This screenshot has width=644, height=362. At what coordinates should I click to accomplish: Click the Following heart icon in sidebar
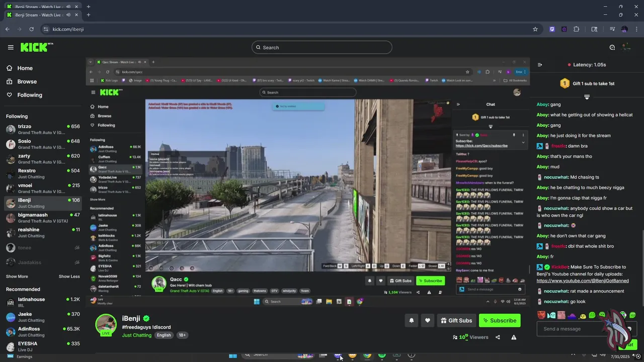point(9,95)
